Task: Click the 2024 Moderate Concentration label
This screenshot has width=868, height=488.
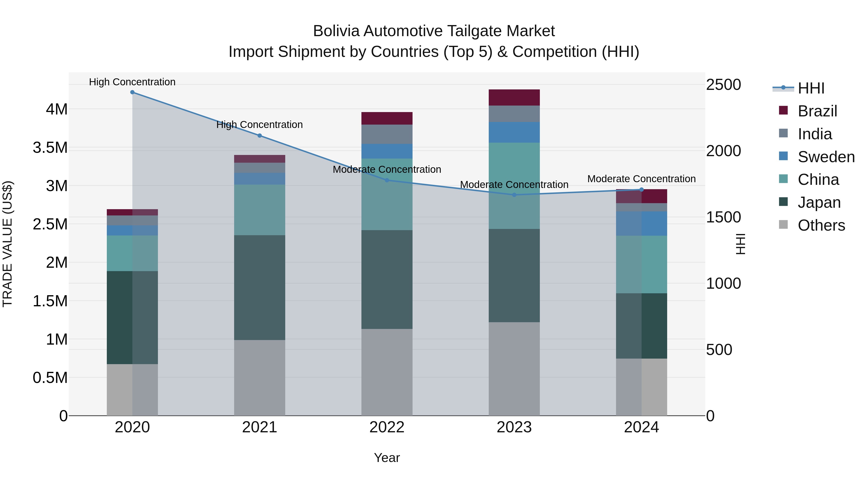Action: tap(642, 179)
